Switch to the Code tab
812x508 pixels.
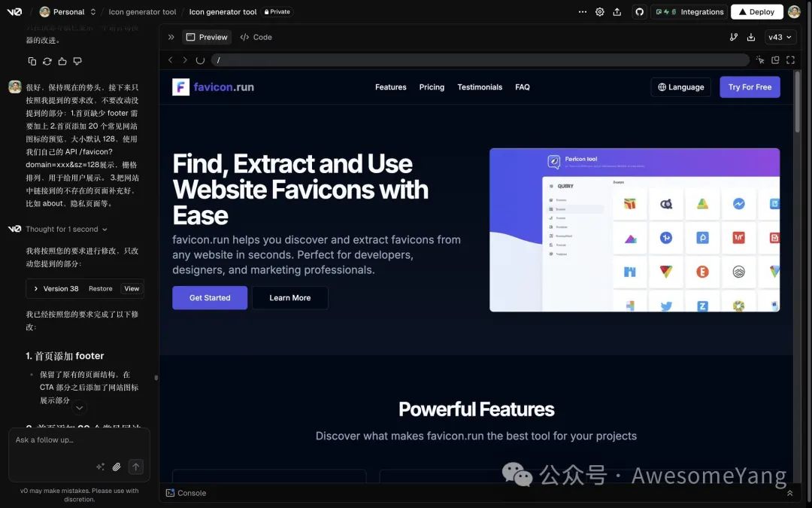pyautogui.click(x=256, y=38)
